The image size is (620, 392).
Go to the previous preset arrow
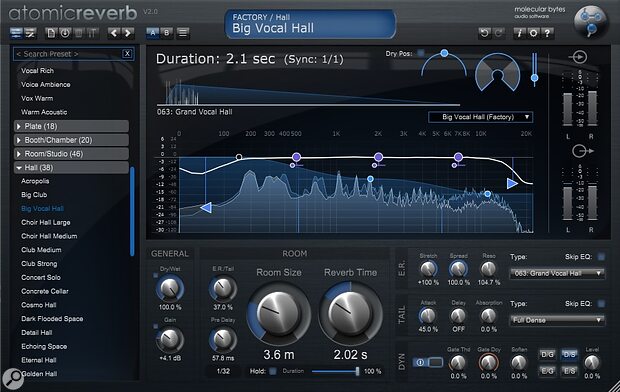pyautogui.click(x=114, y=33)
